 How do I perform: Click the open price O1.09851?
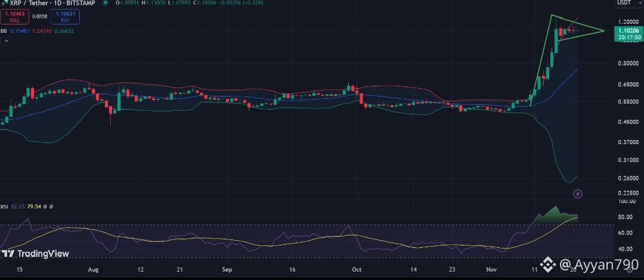[128, 2]
